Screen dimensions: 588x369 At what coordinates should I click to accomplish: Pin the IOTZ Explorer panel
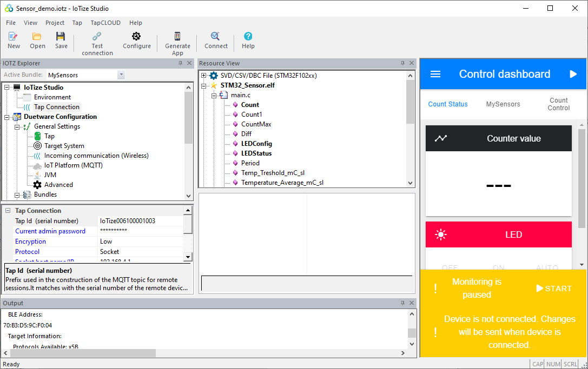coord(180,63)
